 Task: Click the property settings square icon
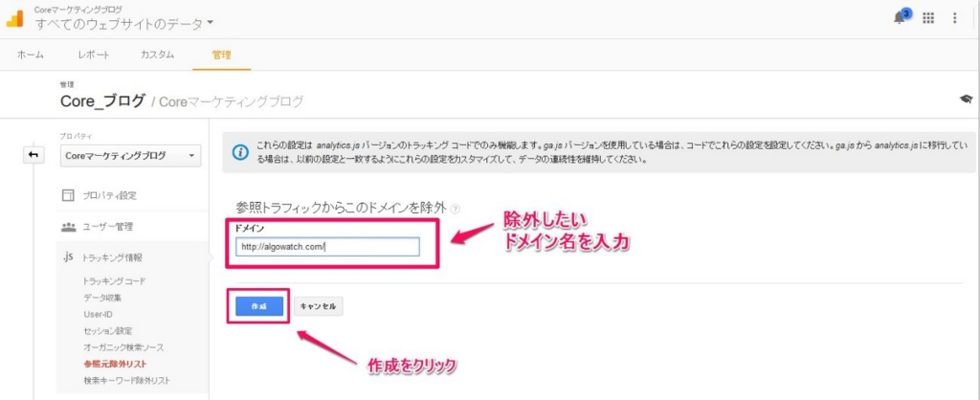tap(68, 195)
